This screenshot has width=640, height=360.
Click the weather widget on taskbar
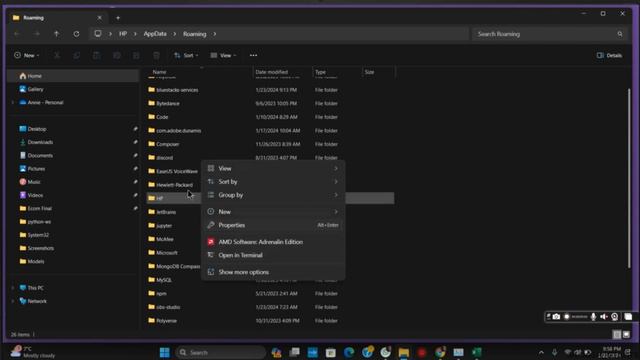pyautogui.click(x=33, y=352)
